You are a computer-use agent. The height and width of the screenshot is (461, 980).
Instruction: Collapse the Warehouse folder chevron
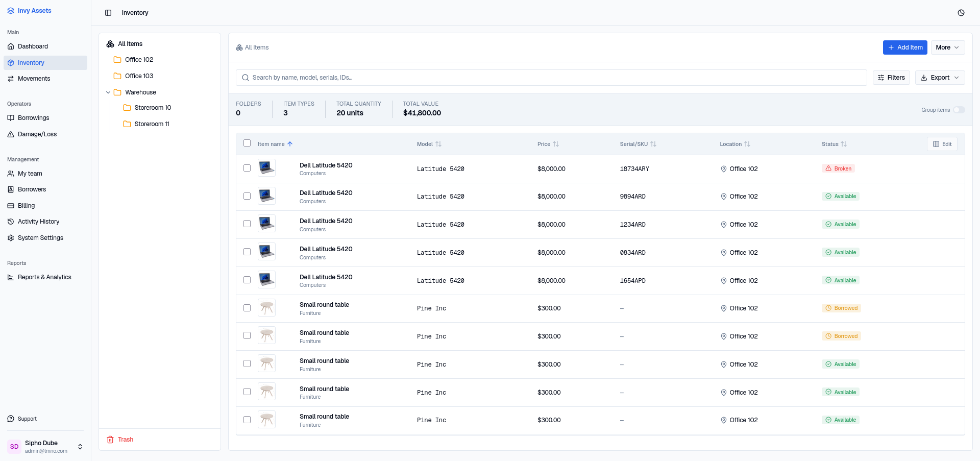(x=108, y=92)
